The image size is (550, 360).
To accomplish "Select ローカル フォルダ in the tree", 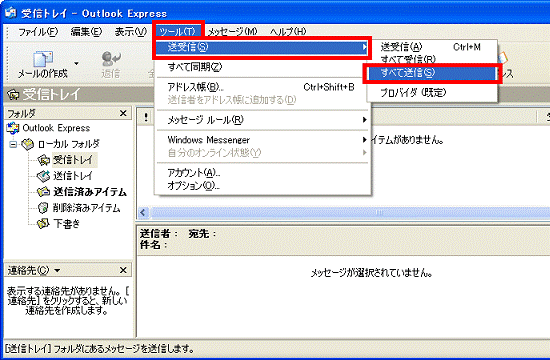I will click(x=69, y=144).
